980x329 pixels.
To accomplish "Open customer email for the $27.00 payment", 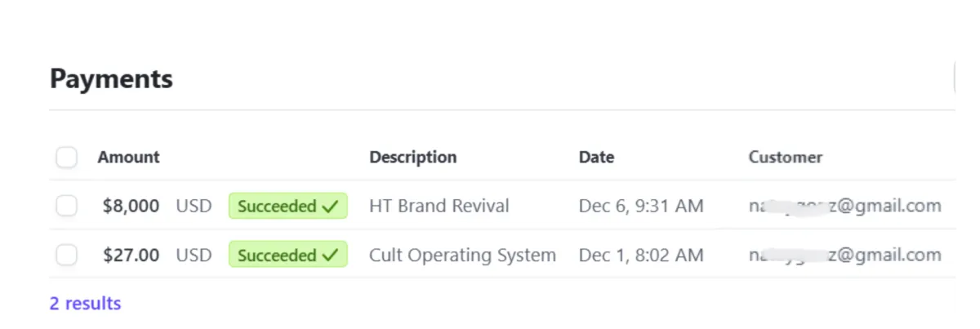I will pyautogui.click(x=844, y=256).
